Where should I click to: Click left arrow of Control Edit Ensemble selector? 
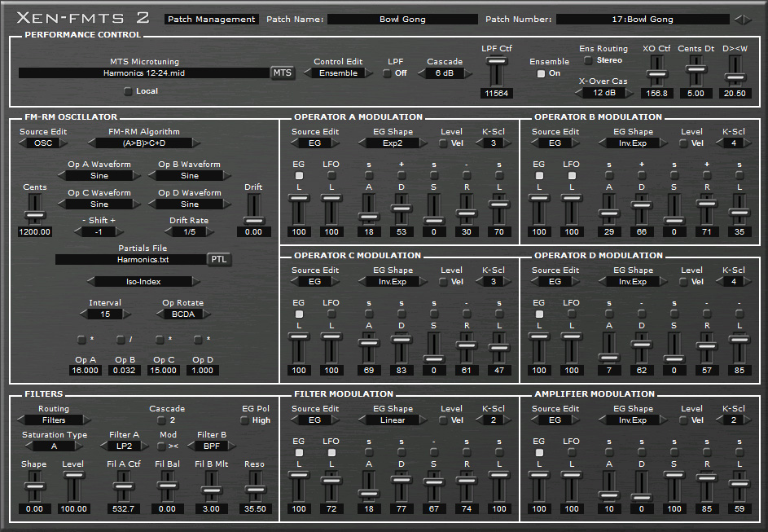(308, 73)
